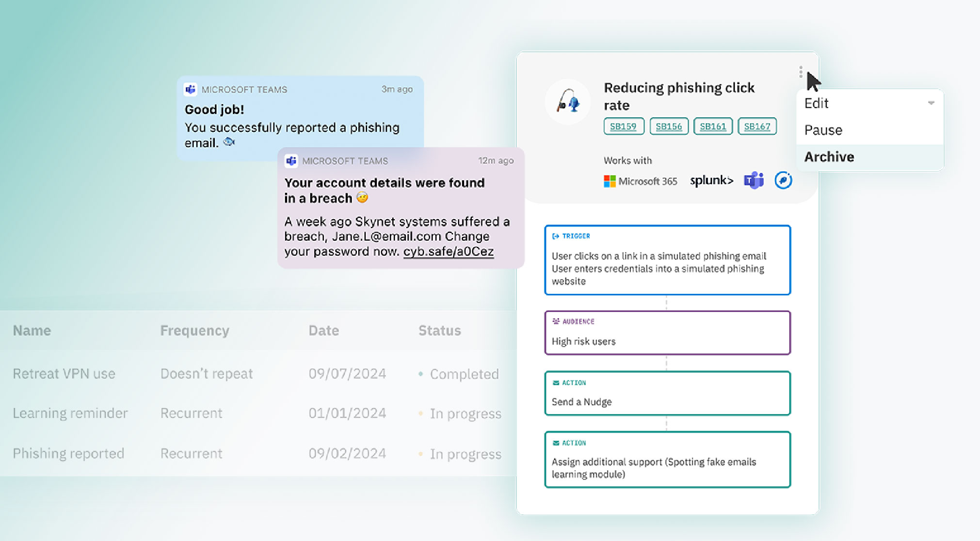This screenshot has height=541, width=980.
Task: Click the envelope icon on Send a Nudge action
Action: [555, 382]
